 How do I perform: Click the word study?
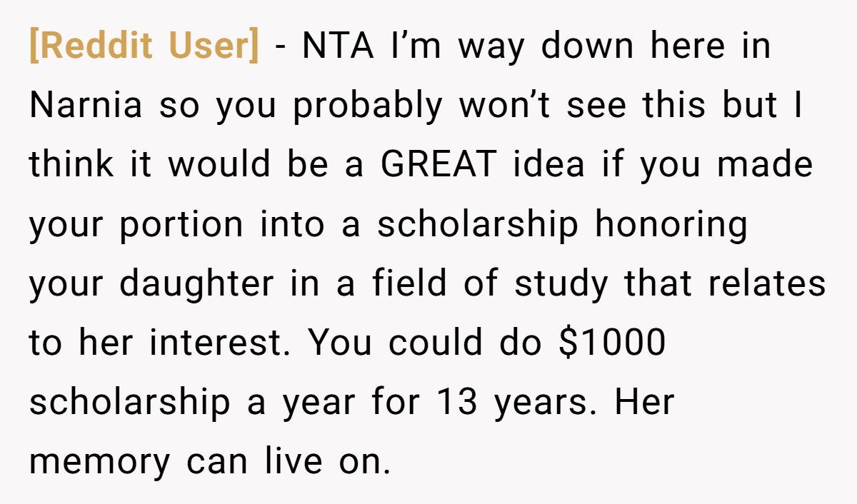click(x=561, y=283)
